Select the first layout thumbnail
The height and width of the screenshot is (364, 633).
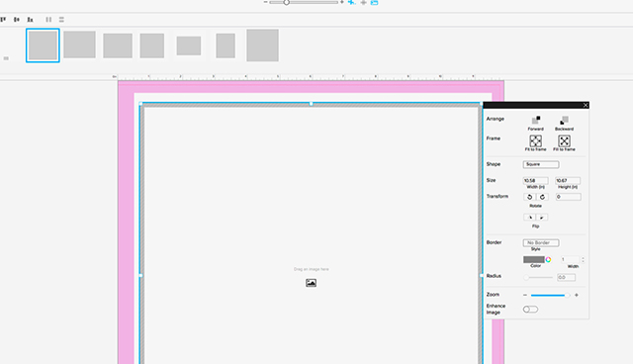[43, 45]
